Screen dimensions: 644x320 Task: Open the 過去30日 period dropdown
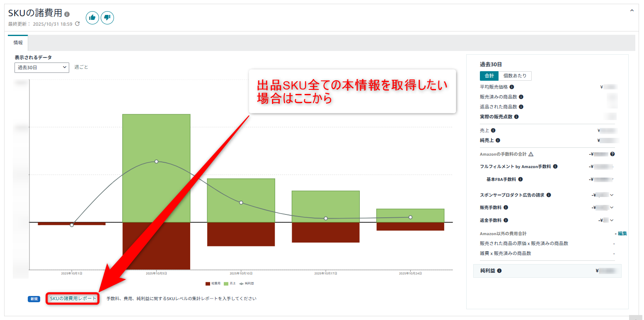pyautogui.click(x=42, y=67)
